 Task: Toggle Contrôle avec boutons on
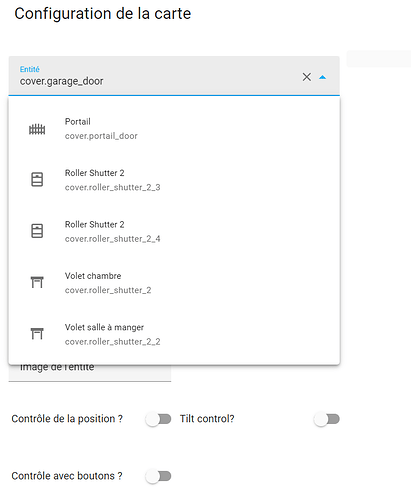(158, 476)
